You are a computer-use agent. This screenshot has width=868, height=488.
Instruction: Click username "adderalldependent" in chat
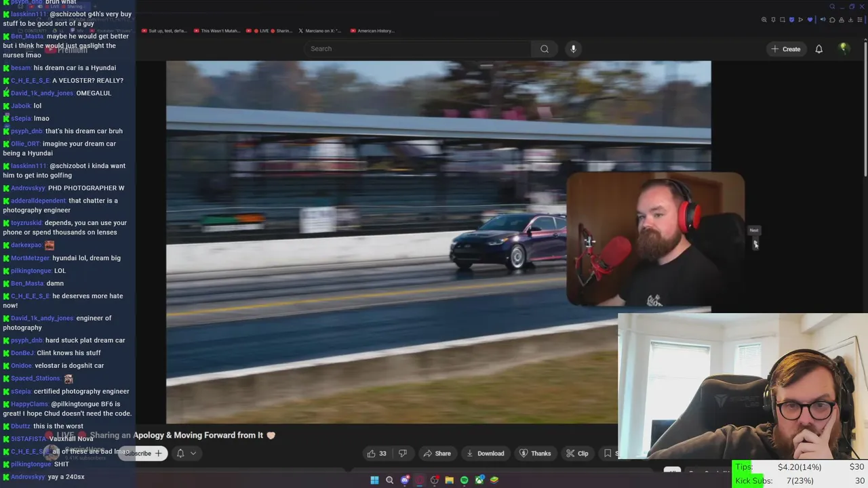(38, 201)
